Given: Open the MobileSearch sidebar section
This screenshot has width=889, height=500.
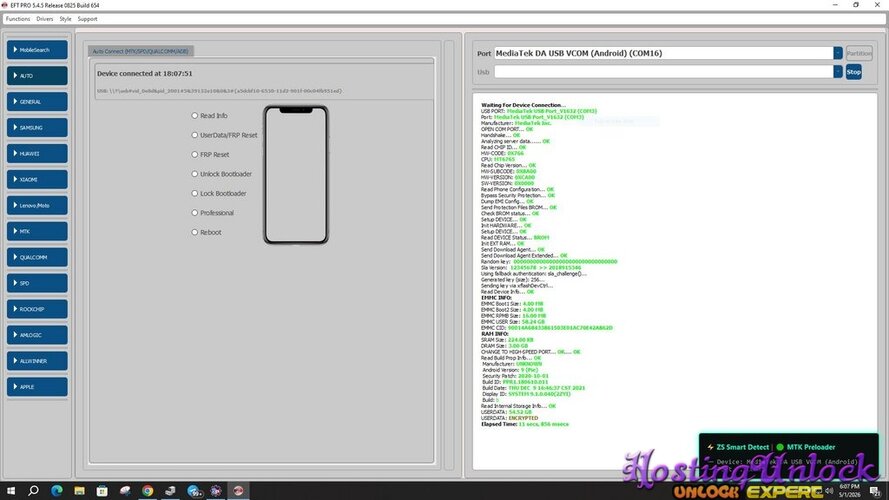Looking at the screenshot, I should [x=37, y=50].
